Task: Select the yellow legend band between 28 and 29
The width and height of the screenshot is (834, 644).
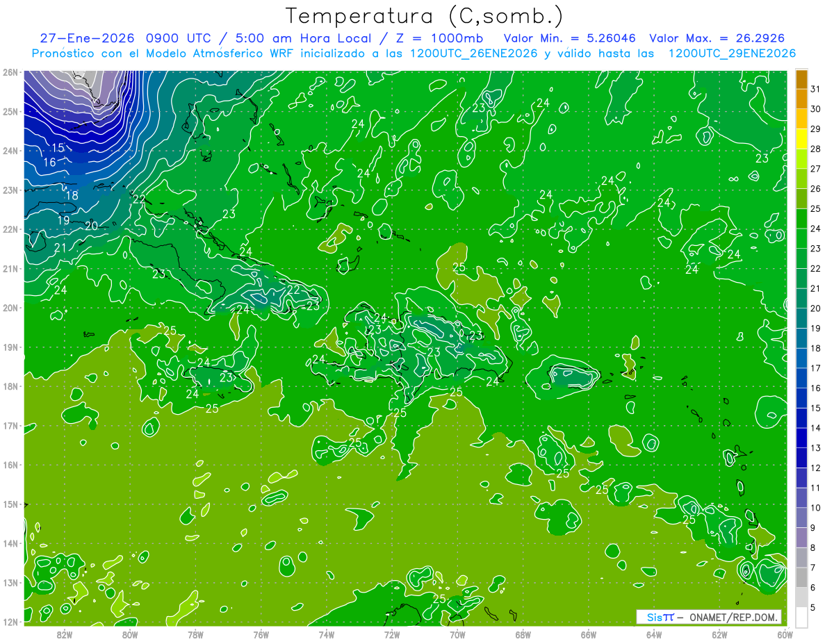Action: (801, 139)
